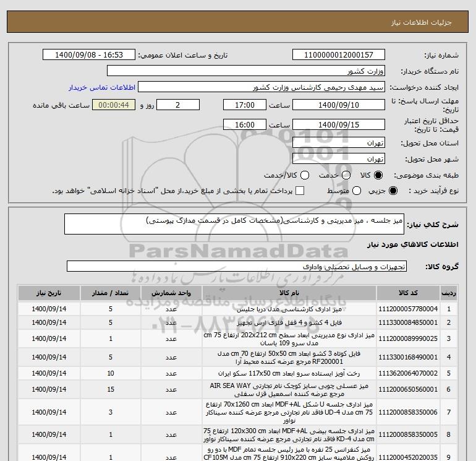Image resolution: width=476 pixels, height=461 pixels.
Task: Click the buyer organization field وزارت کشور
Action: click(246, 71)
